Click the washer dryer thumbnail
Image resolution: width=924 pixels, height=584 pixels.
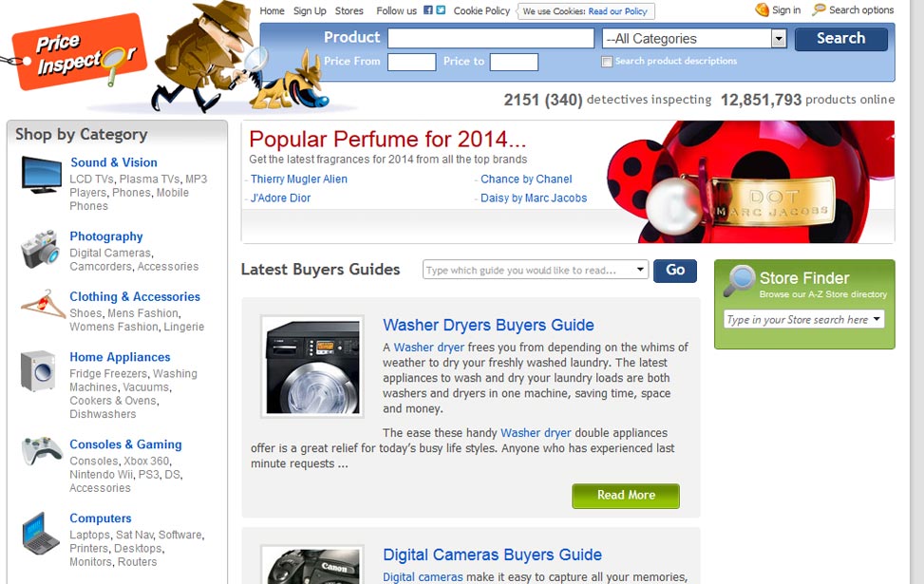(312, 367)
